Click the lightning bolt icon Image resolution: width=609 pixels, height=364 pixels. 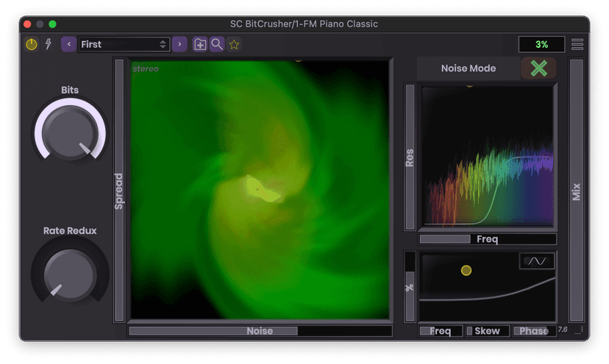click(49, 44)
